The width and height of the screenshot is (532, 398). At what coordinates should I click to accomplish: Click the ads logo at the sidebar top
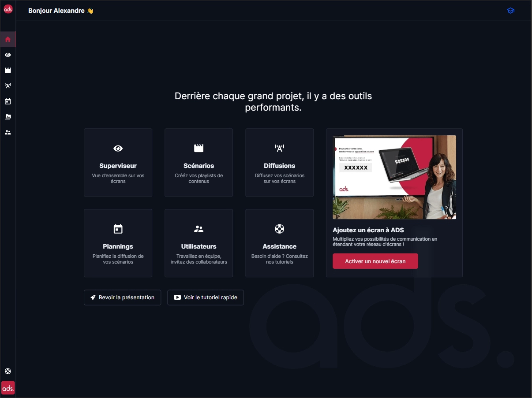pyautogui.click(x=8, y=9)
